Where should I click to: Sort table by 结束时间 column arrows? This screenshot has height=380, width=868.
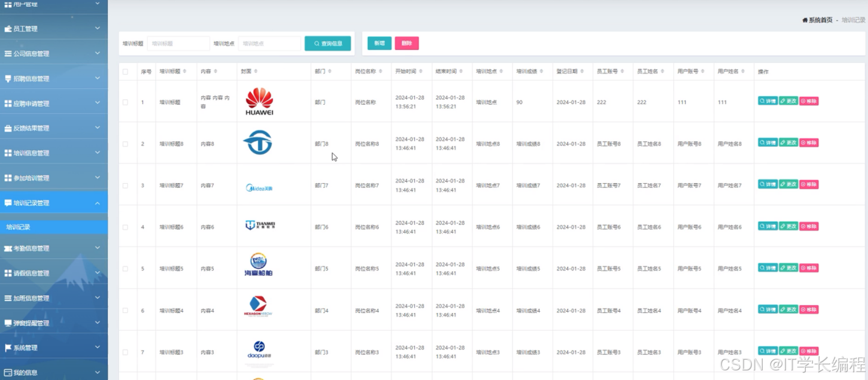coord(460,71)
